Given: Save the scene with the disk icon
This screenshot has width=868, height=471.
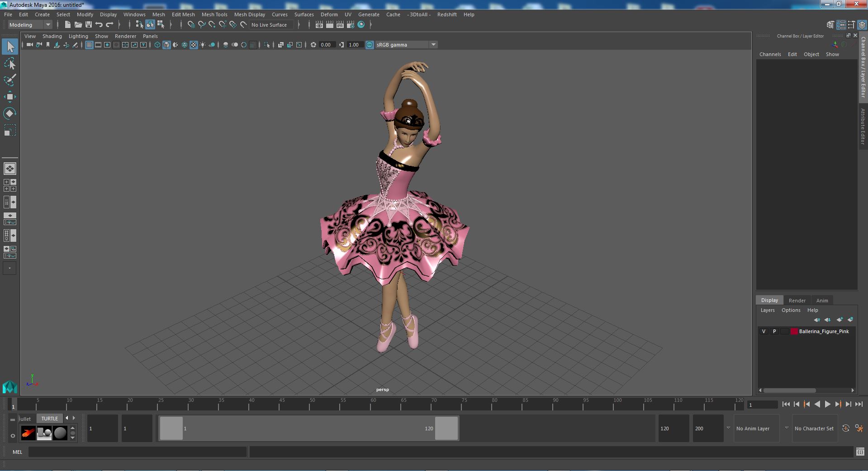Looking at the screenshot, I should click(89, 25).
